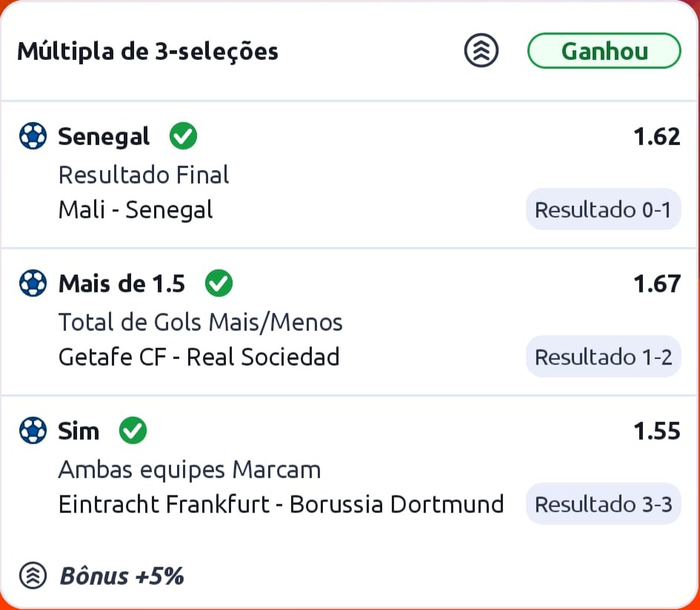Click the Resultado 1-2 score badge

[603, 358]
